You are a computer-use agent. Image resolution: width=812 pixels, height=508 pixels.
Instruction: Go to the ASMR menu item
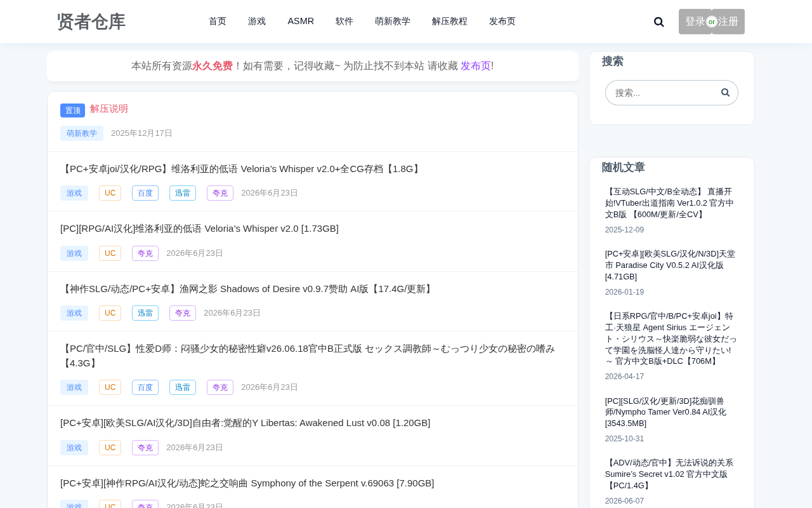pyautogui.click(x=301, y=21)
